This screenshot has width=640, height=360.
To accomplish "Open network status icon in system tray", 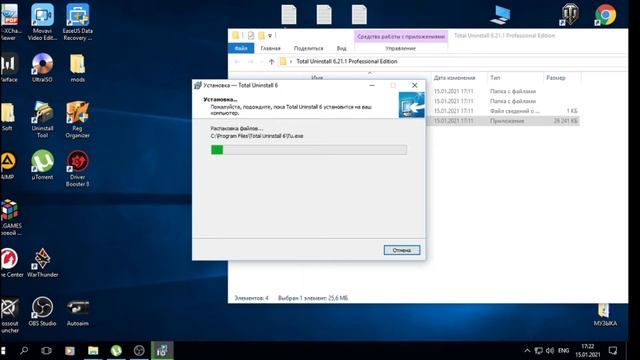I will point(539,351).
